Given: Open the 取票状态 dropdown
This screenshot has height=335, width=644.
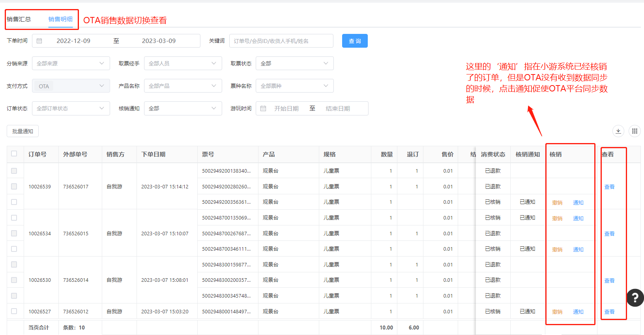Looking at the screenshot, I should tap(294, 63).
